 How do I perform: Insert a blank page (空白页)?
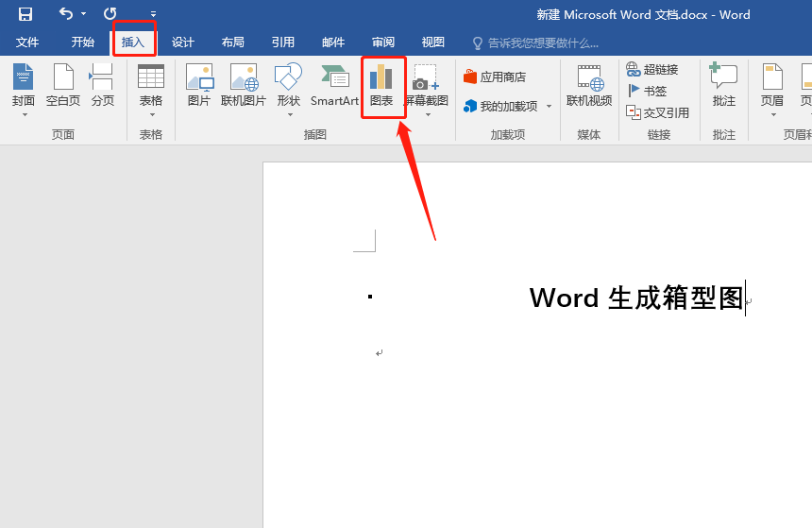pyautogui.click(x=63, y=86)
